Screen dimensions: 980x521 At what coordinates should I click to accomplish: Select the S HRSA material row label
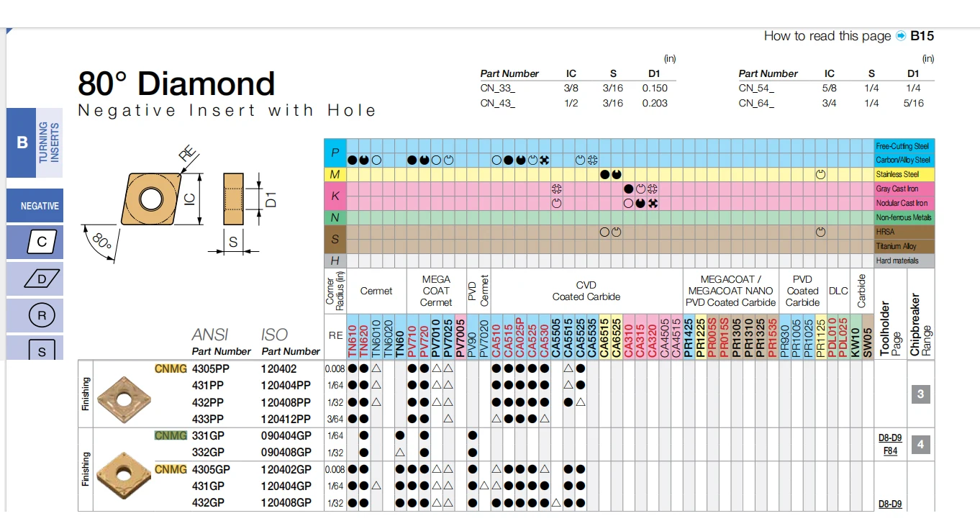[x=335, y=239]
